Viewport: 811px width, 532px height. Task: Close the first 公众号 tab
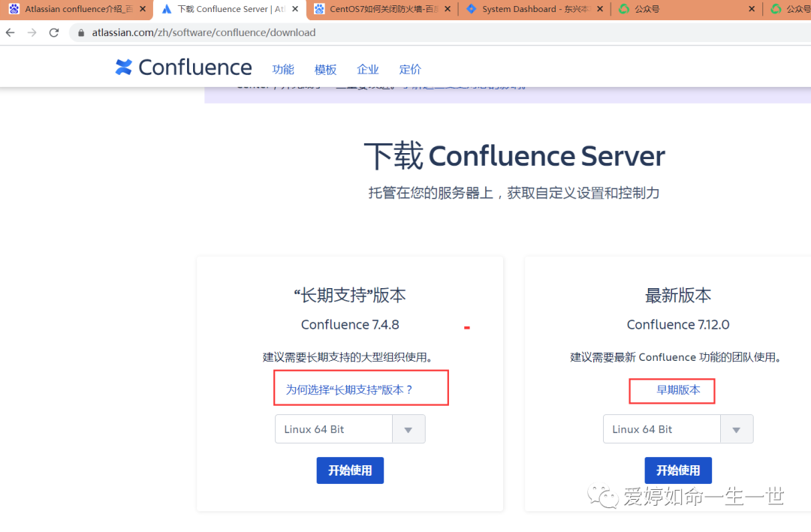click(752, 9)
